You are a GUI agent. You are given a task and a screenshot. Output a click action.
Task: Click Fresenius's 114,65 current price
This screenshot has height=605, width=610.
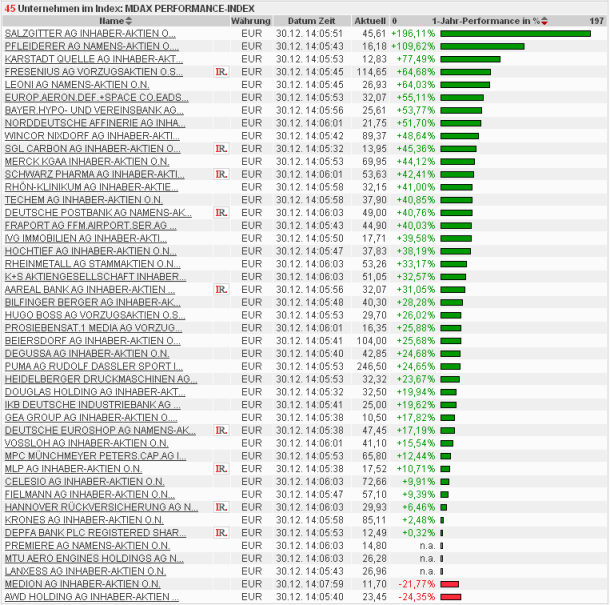tap(372, 72)
